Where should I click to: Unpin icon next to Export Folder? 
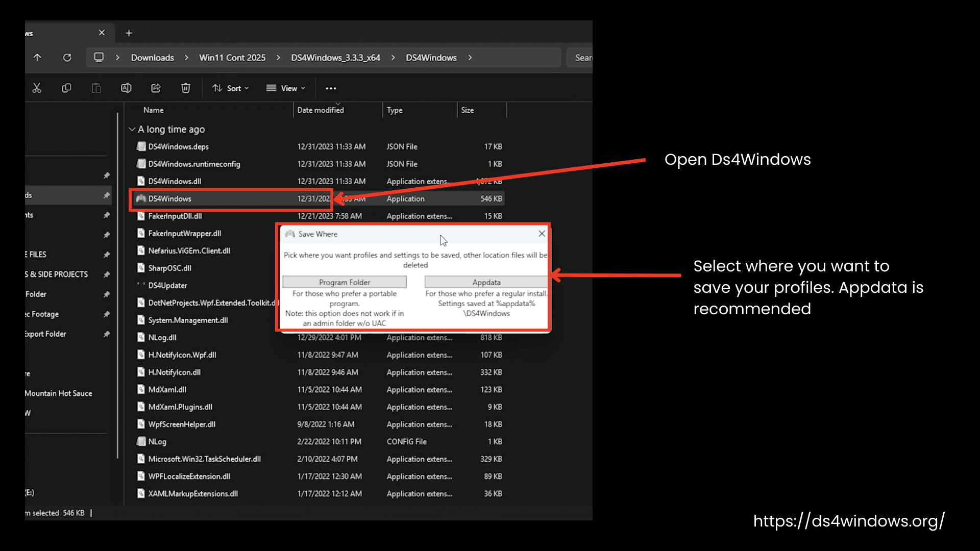pyautogui.click(x=106, y=334)
